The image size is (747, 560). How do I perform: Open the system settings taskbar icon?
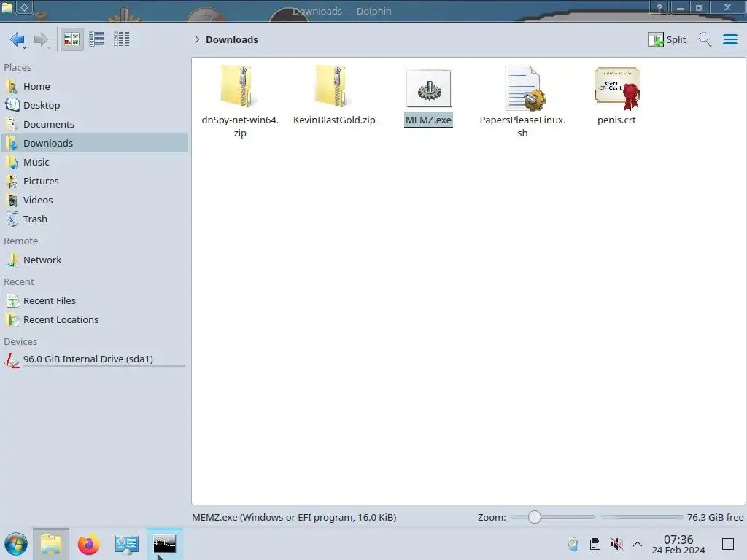pos(127,544)
